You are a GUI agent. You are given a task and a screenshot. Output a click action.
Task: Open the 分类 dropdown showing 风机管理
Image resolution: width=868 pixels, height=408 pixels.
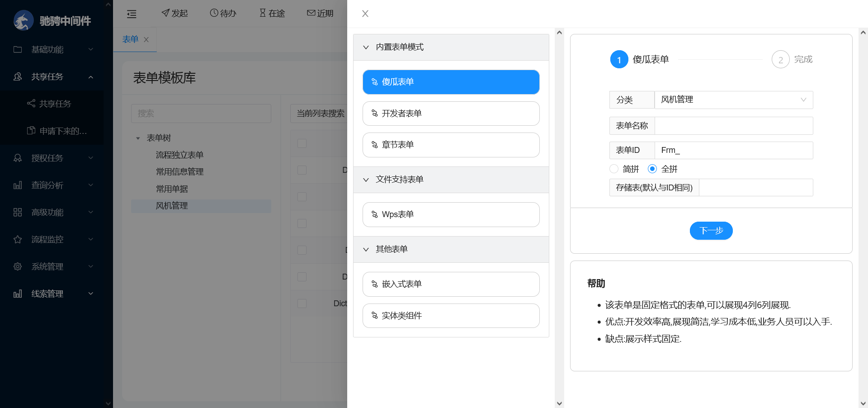[733, 100]
